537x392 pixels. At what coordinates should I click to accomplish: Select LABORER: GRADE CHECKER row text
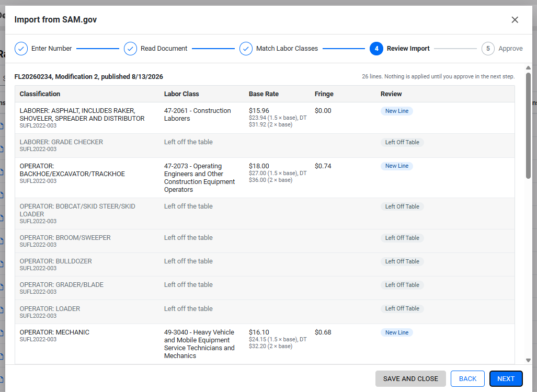[61, 142]
